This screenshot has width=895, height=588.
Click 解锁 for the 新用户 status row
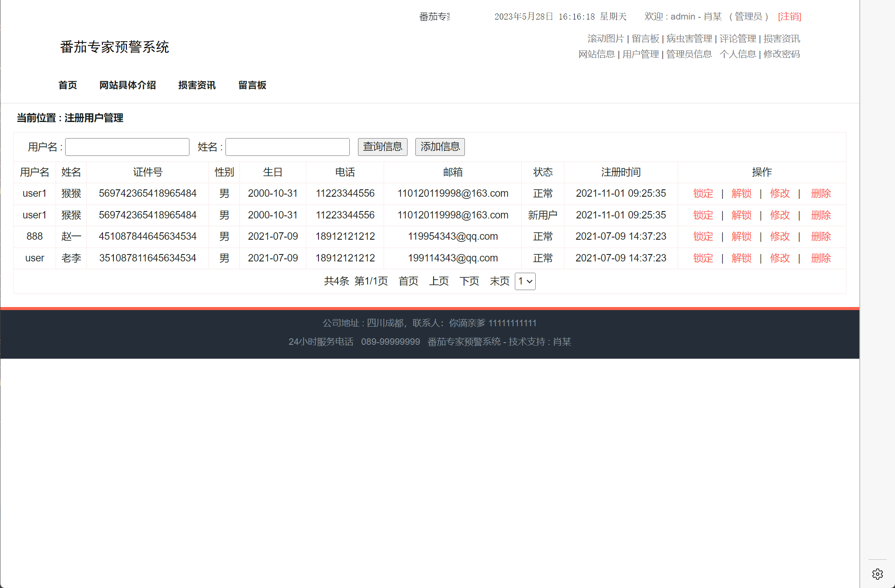(741, 215)
